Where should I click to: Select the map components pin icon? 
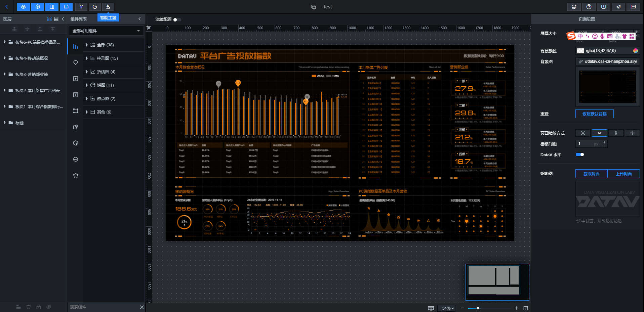pyautogui.click(x=76, y=62)
